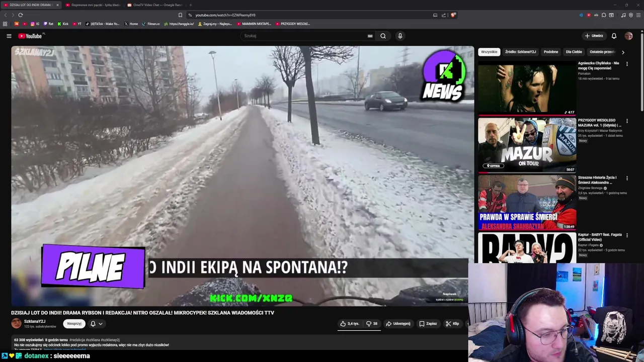Viewport: 644px width, 362px height.
Task: Open the TikTok bookmark
Action: point(103,24)
